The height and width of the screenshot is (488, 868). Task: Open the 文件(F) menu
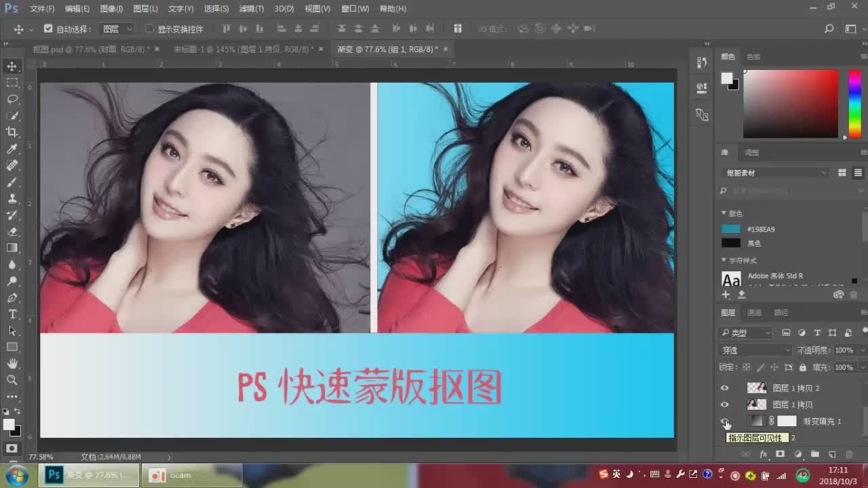42,9
